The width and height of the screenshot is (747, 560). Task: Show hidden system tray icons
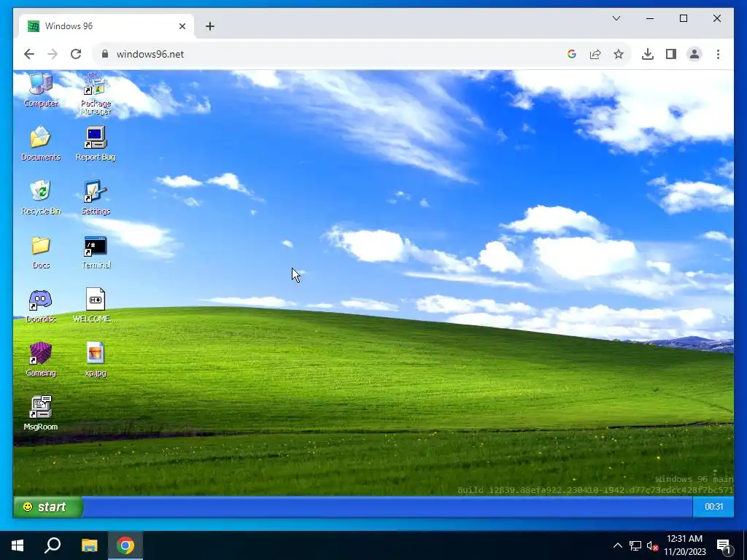617,545
